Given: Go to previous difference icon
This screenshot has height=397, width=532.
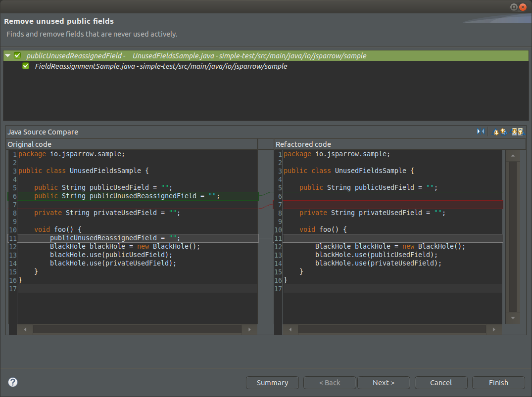Looking at the screenshot, I should [503, 132].
